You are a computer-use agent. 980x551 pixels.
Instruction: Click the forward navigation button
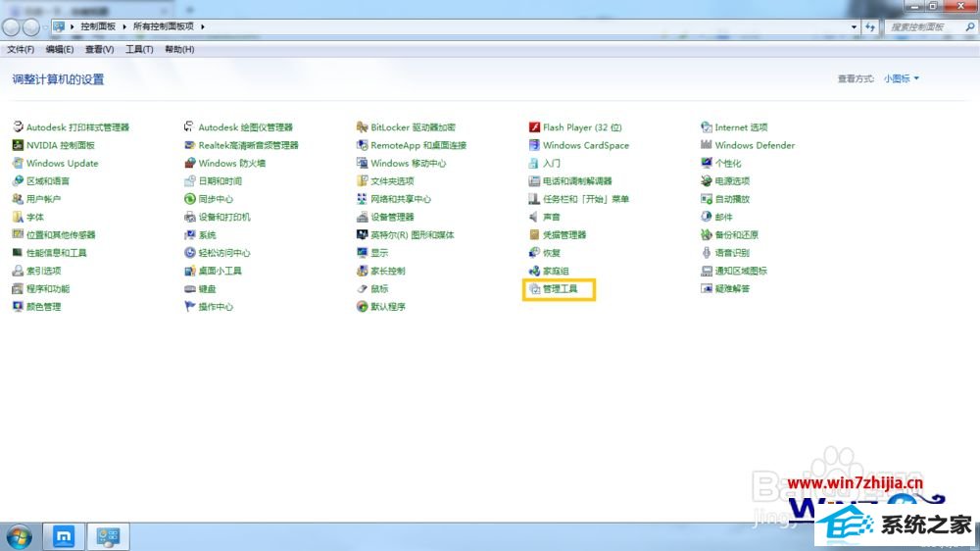(31, 26)
